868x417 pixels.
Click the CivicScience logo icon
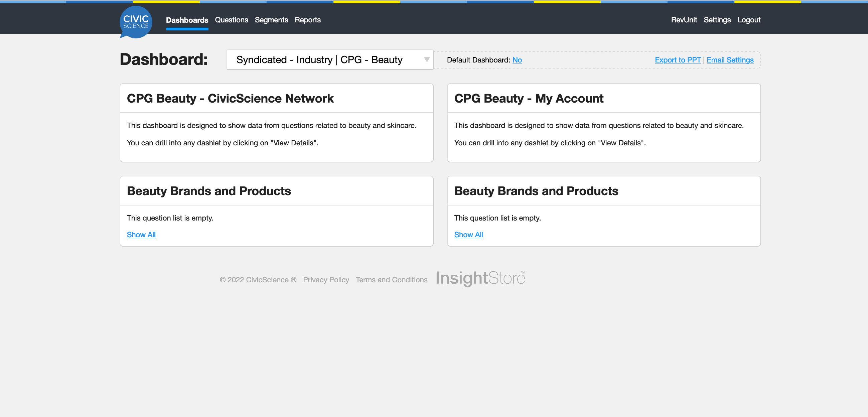point(136,22)
